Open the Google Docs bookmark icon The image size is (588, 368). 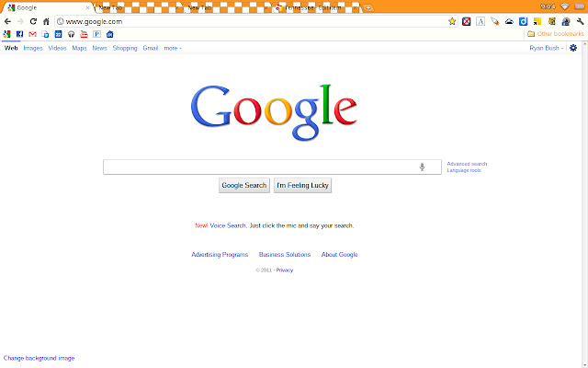tap(45, 34)
